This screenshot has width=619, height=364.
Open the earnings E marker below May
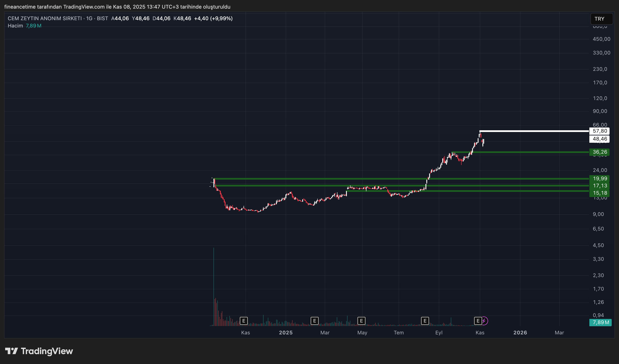pos(361,321)
